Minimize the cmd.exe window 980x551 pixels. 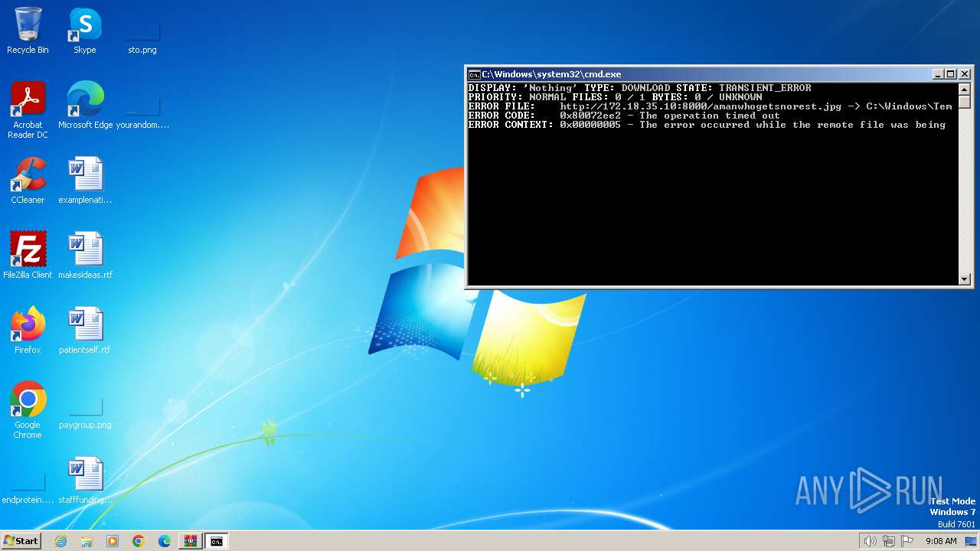coord(938,74)
